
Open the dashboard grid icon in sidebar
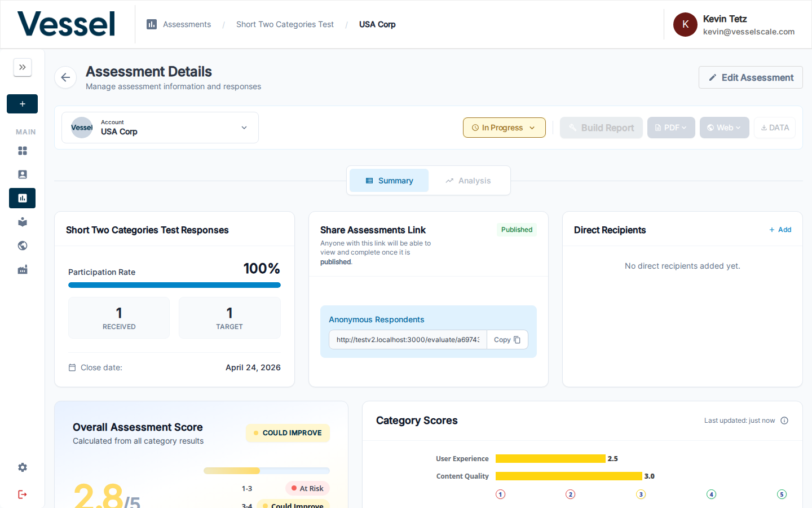click(x=23, y=151)
